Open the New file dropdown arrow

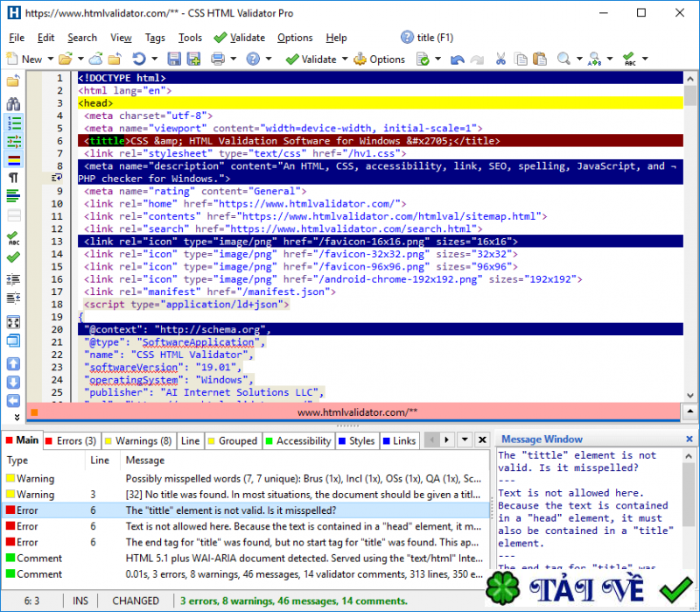51,59
